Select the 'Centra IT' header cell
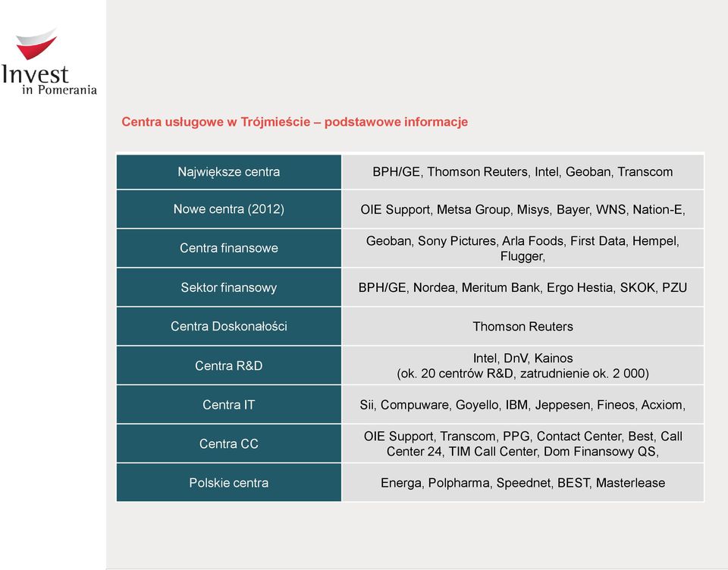 coord(229,405)
